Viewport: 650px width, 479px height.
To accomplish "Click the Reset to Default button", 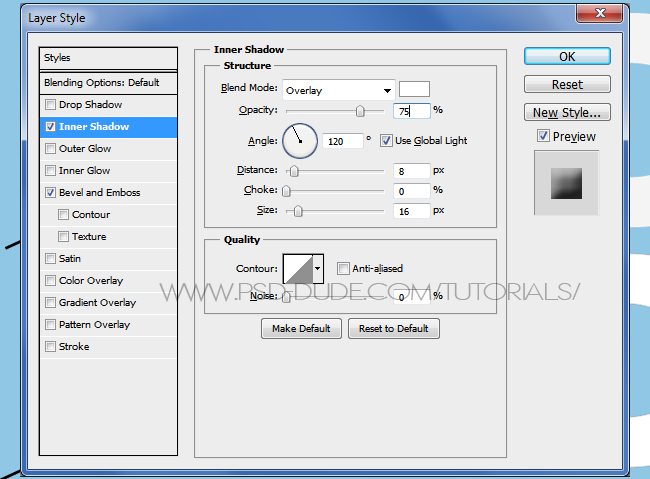I will tap(394, 328).
